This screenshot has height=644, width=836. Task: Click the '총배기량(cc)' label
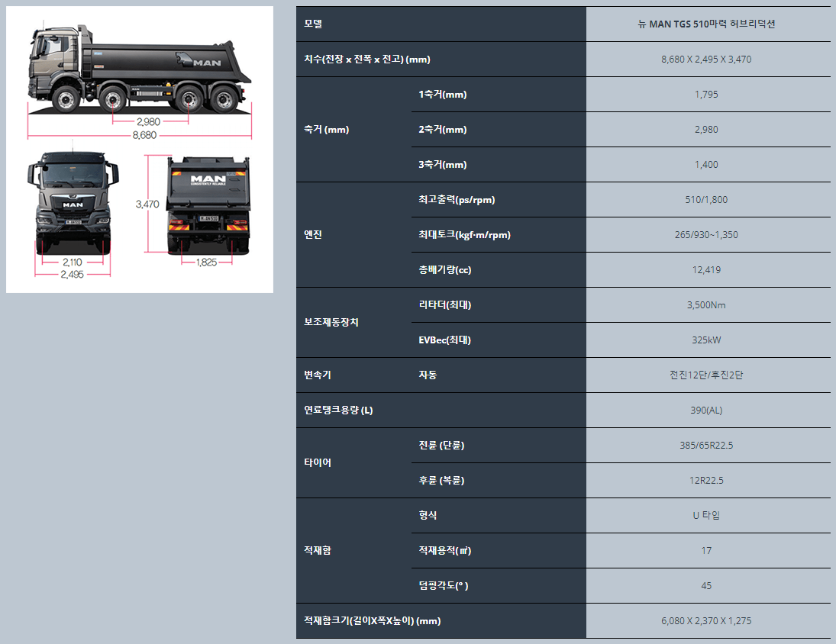click(x=444, y=270)
